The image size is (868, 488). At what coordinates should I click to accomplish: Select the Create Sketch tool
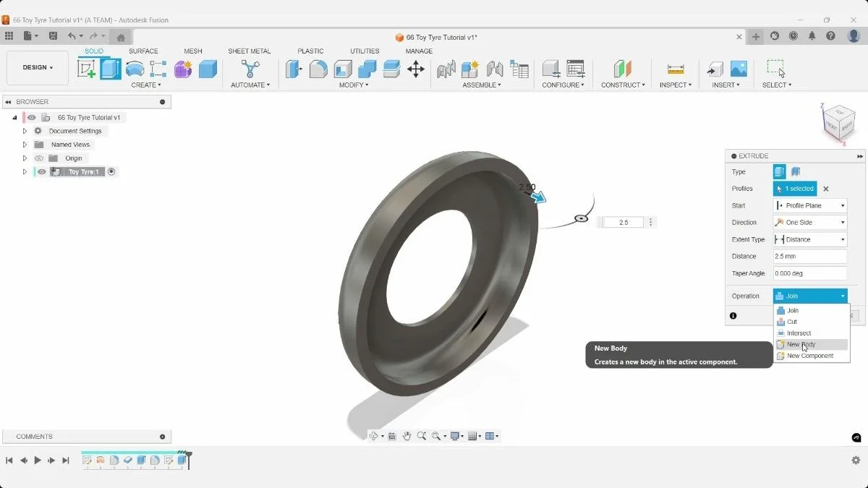pyautogui.click(x=86, y=69)
